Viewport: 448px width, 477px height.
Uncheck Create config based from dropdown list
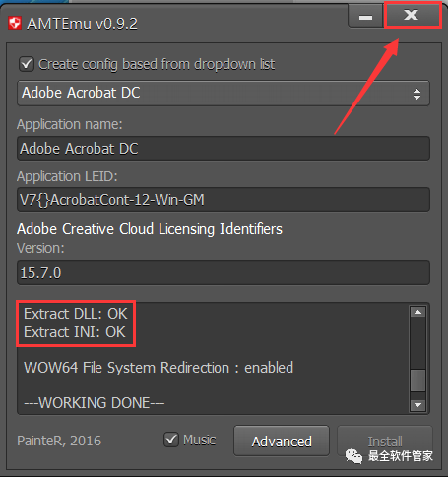27,64
